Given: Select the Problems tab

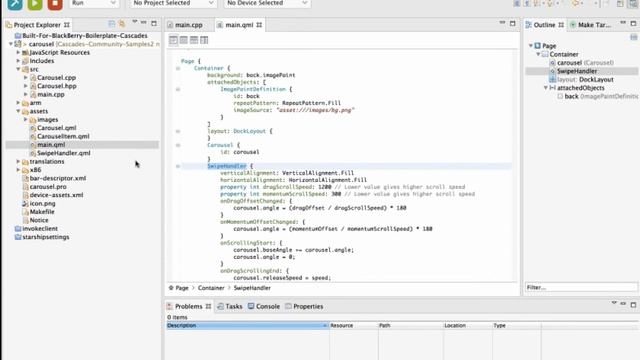Looking at the screenshot, I should [x=189, y=306].
